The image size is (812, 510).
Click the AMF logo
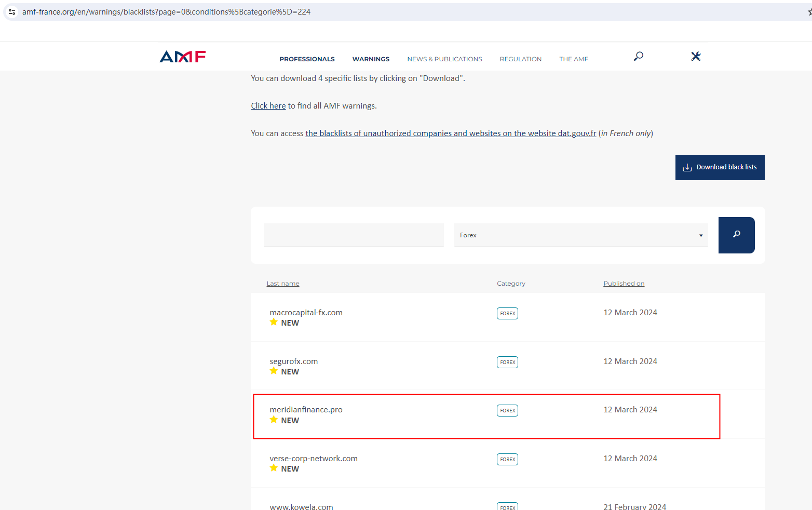(x=182, y=57)
